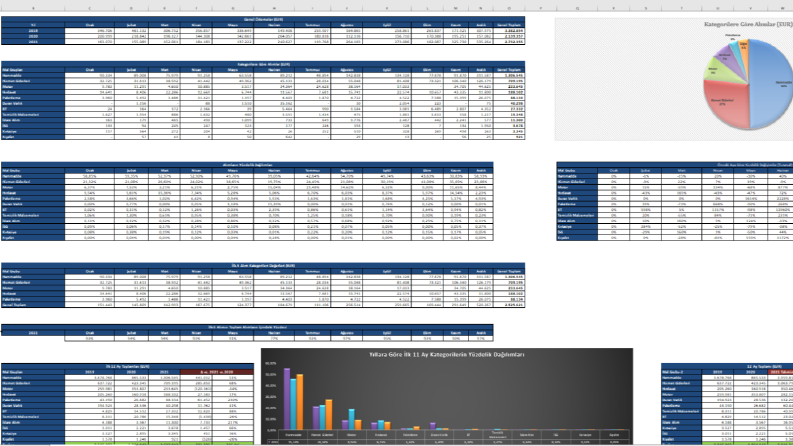Select Paketleme row label in Kategorilere Göre Alımlar table

coord(33,98)
